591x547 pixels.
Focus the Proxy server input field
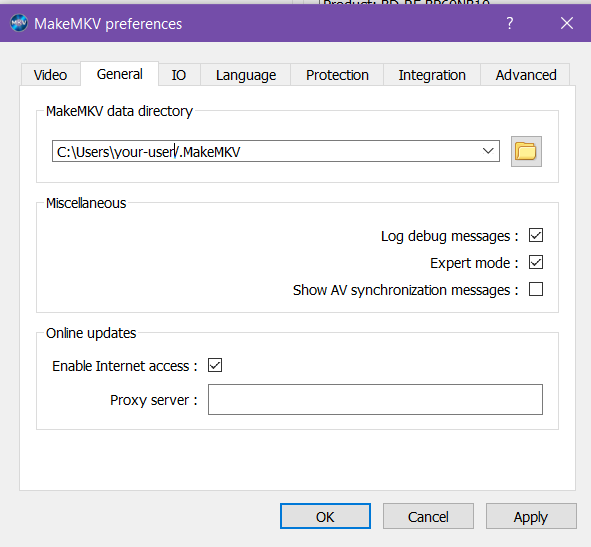click(x=375, y=400)
